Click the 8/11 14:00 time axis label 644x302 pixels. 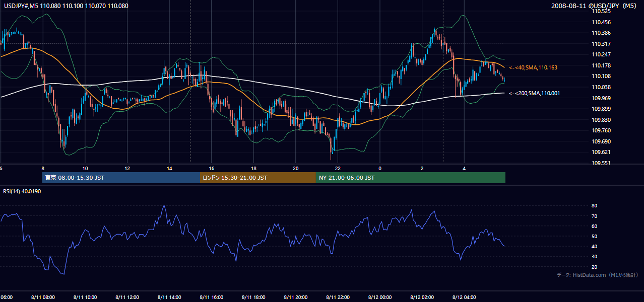(x=169, y=297)
